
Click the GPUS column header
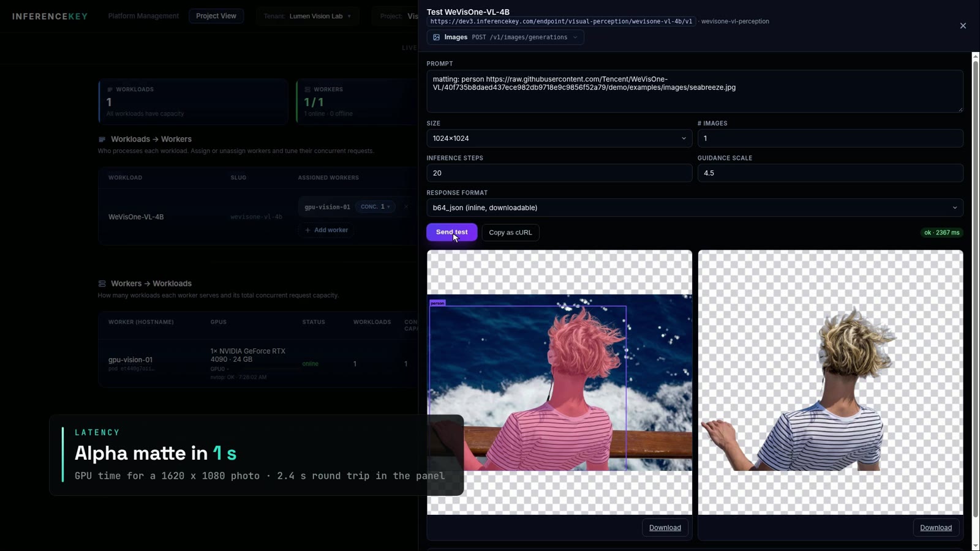coord(218,322)
